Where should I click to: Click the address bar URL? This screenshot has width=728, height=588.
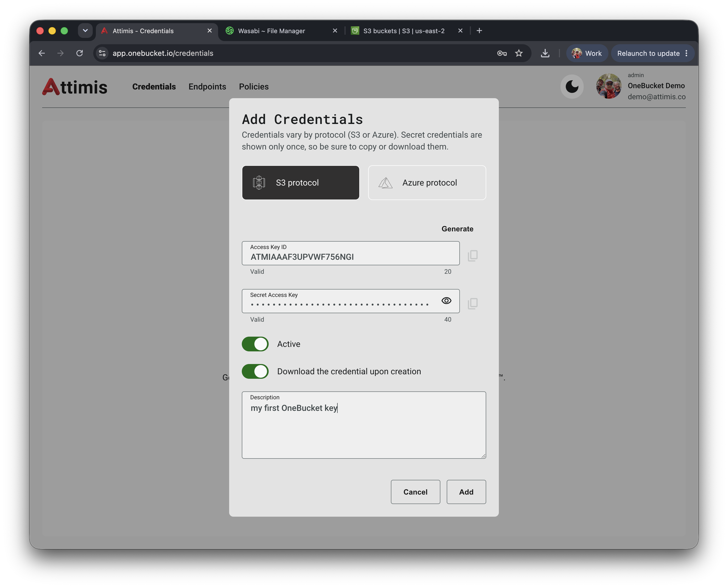163,53
